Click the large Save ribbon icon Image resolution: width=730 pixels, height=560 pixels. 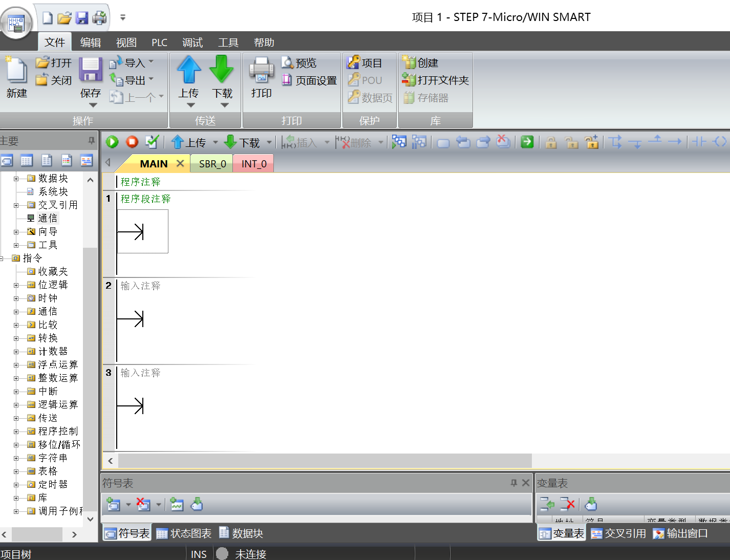coord(91,70)
